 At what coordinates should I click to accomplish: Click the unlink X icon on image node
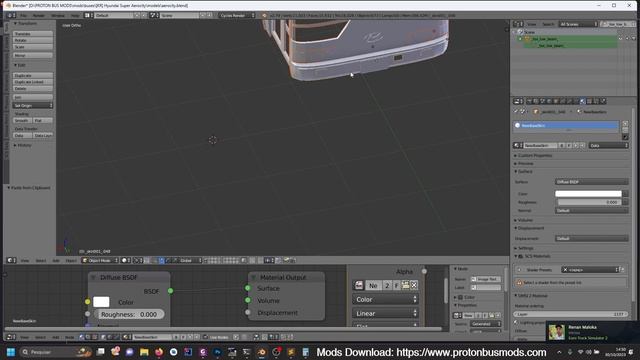click(x=414, y=285)
